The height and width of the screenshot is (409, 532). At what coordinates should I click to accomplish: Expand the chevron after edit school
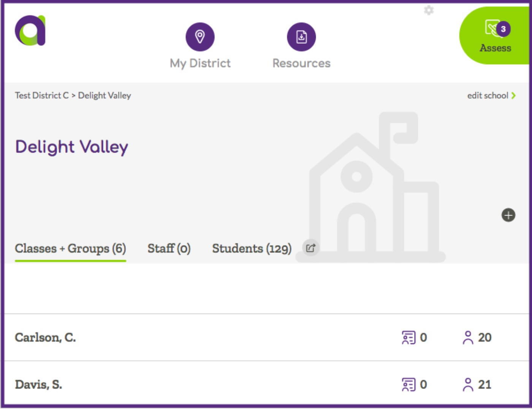pyautogui.click(x=513, y=96)
